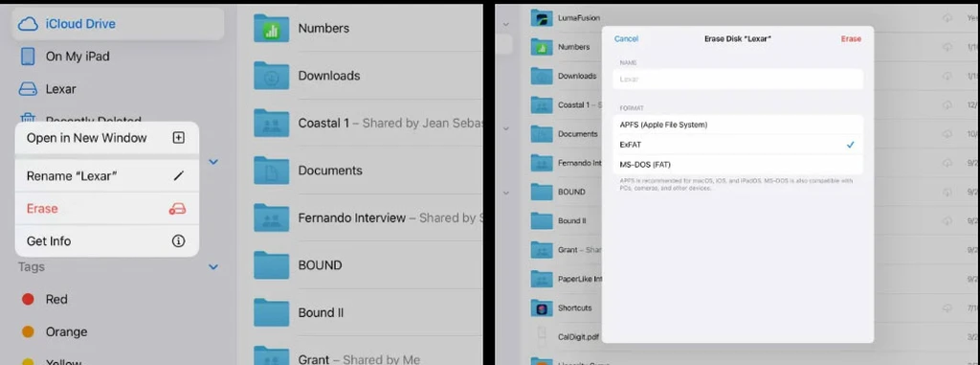Open the Documents folder icon in left screenshot
The height and width of the screenshot is (365, 980).
[x=271, y=171]
